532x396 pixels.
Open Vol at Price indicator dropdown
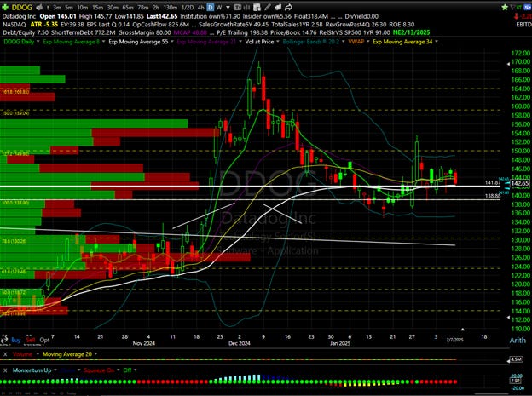[x=278, y=42]
